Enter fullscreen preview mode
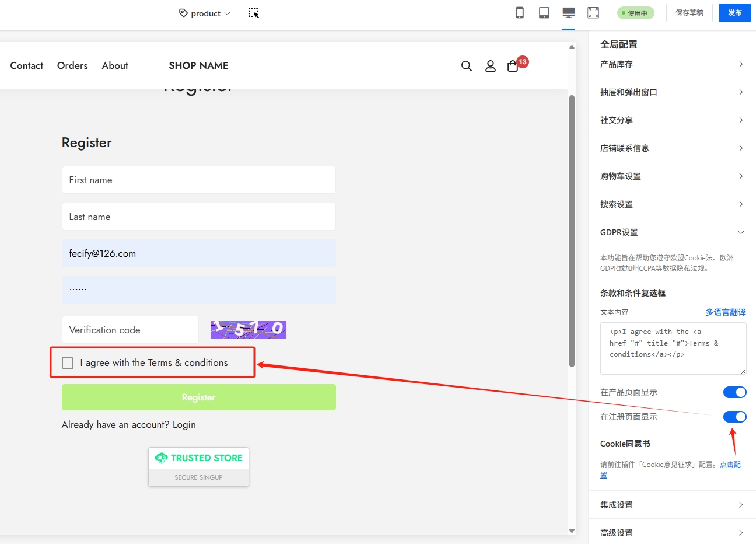This screenshot has height=544, width=756. coord(593,13)
